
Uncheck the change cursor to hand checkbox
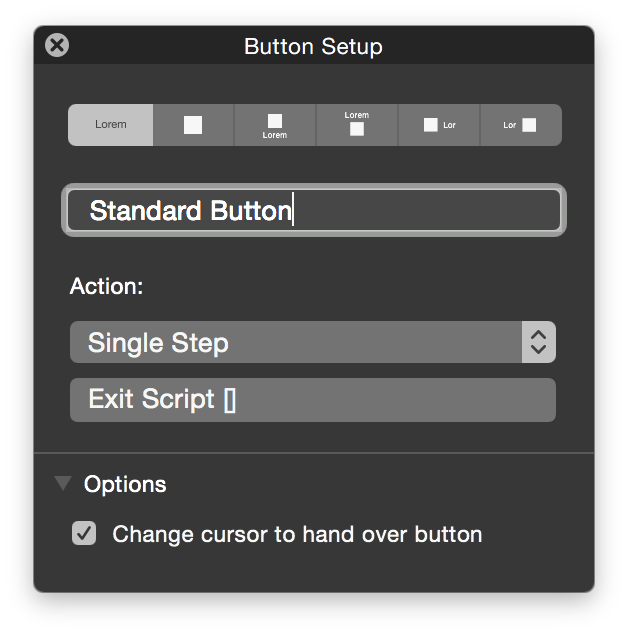pos(84,533)
